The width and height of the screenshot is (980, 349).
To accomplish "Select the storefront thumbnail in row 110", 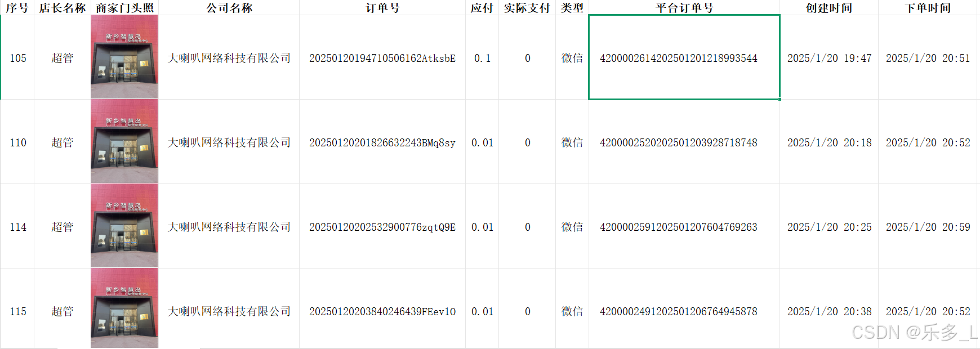I will click(124, 141).
